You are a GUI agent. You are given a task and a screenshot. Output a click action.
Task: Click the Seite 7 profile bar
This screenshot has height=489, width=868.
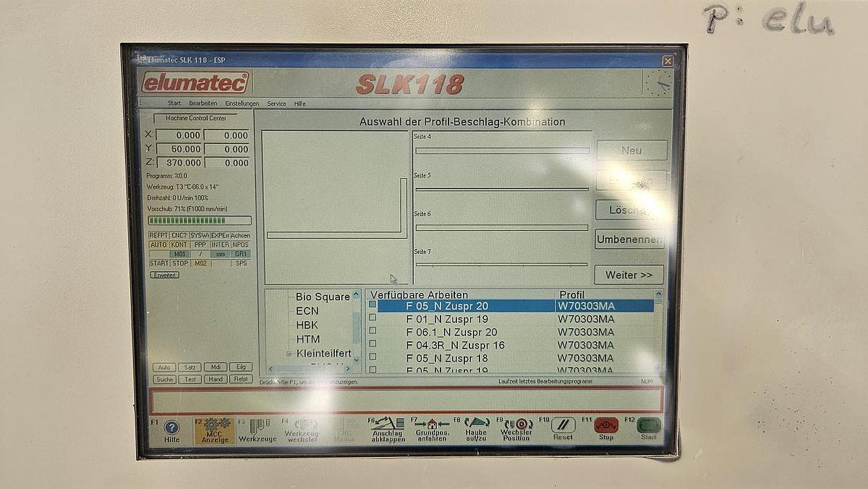[501, 264]
